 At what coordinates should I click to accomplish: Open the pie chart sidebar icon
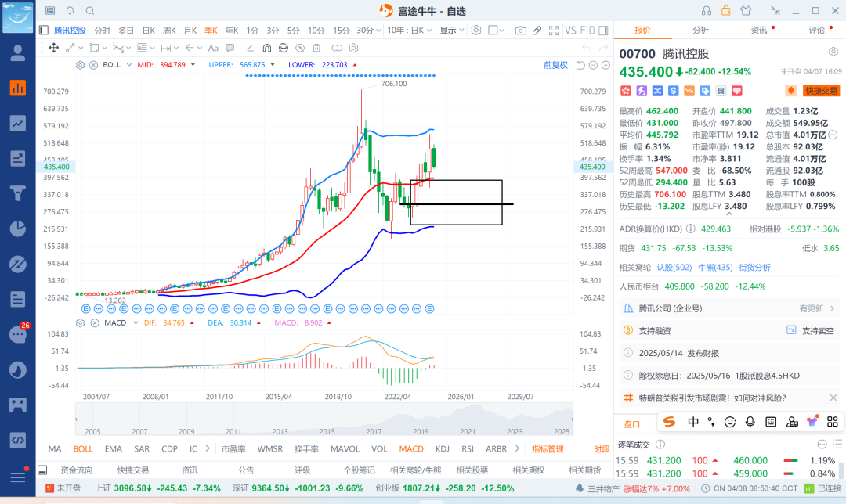pos(18,229)
